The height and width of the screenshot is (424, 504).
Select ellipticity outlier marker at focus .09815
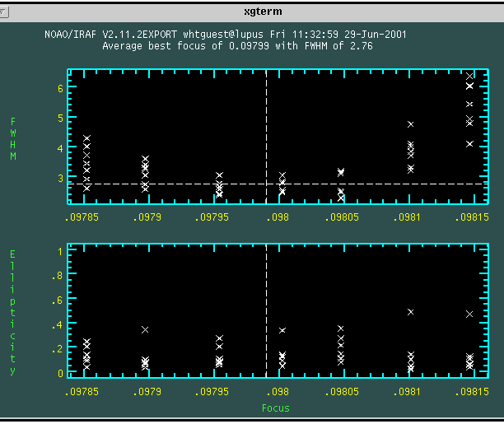pos(469,314)
